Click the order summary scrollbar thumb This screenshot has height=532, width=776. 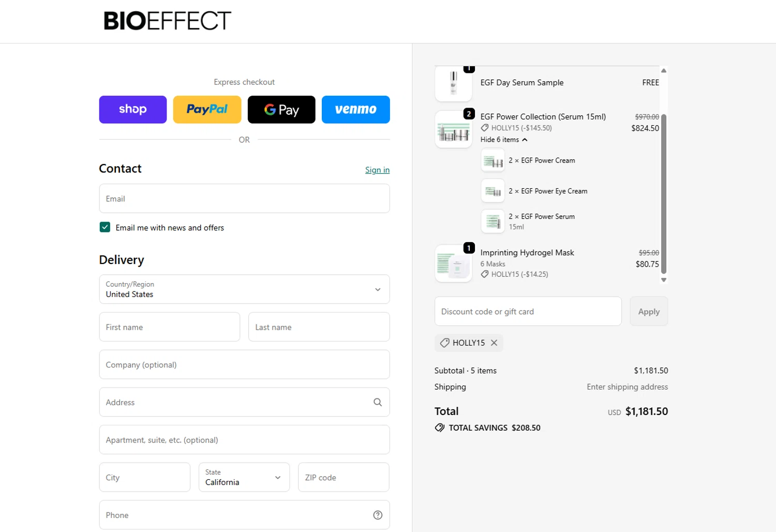[664, 194]
